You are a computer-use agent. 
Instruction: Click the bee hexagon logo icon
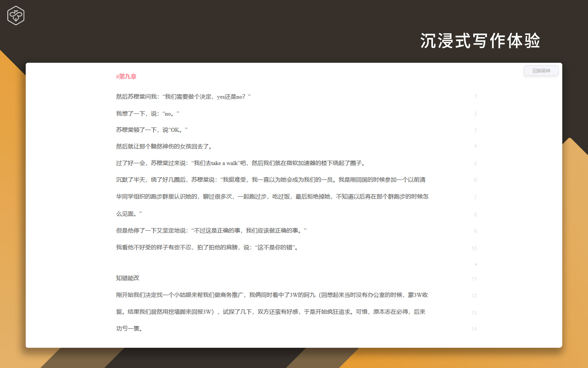coord(16,16)
